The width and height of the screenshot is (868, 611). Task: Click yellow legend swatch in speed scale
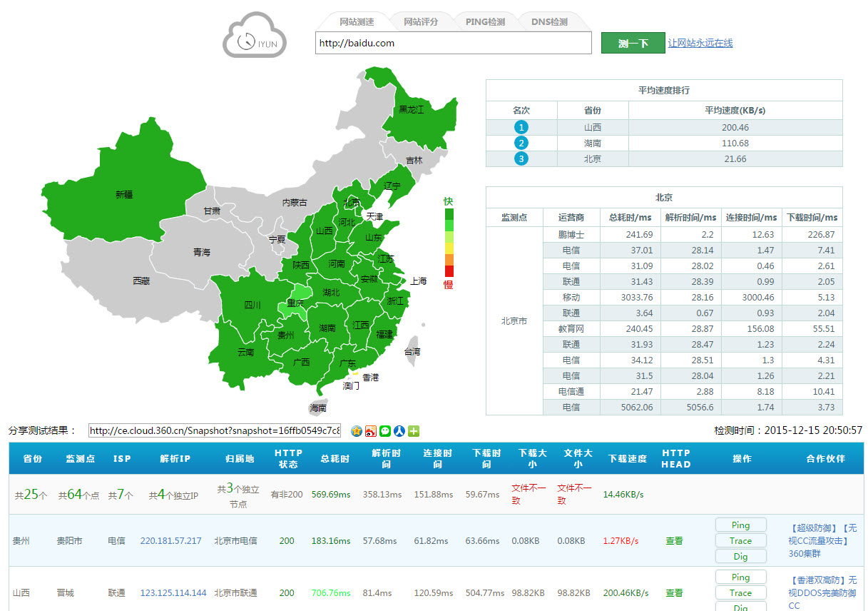[x=449, y=248]
